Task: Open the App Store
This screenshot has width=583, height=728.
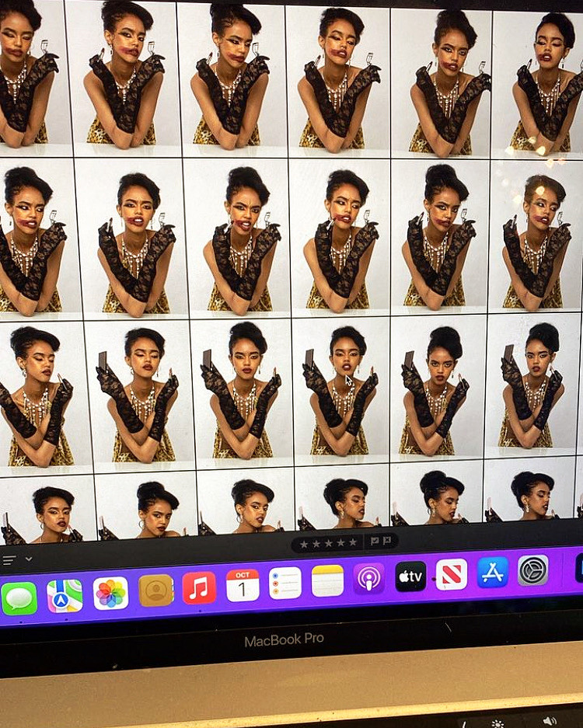Action: [493, 572]
